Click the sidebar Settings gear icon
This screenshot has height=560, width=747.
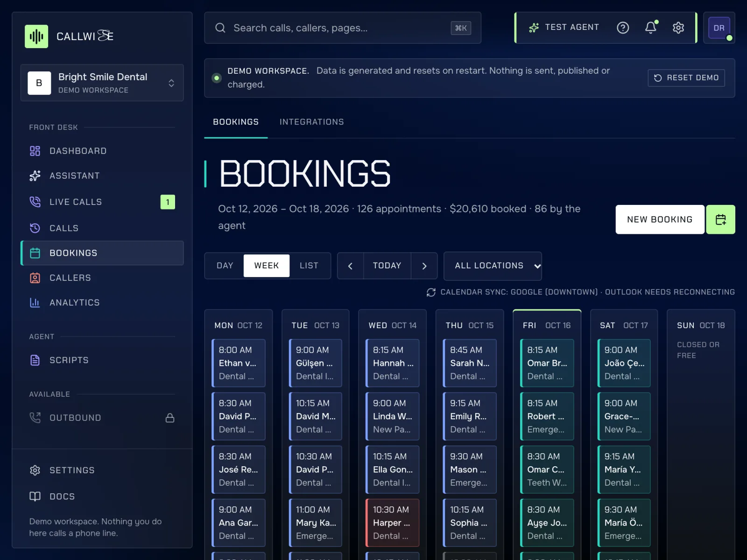[x=35, y=470]
